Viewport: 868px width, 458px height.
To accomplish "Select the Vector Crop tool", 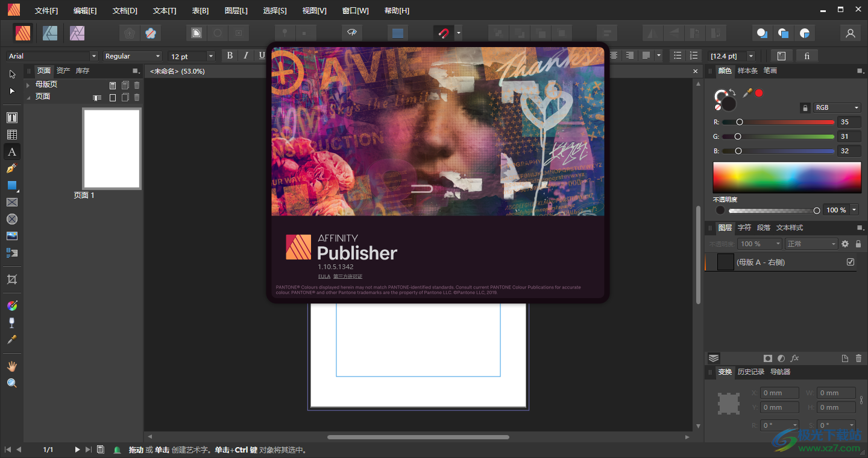I will pyautogui.click(x=12, y=279).
